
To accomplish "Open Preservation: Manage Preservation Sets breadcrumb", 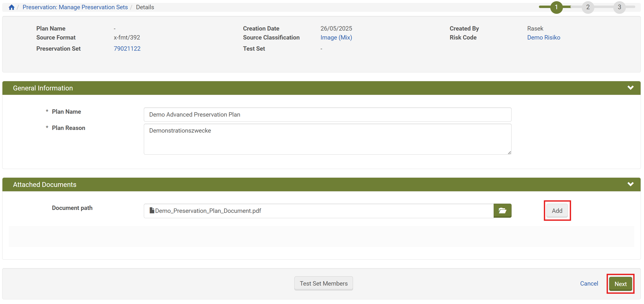I will pos(75,7).
